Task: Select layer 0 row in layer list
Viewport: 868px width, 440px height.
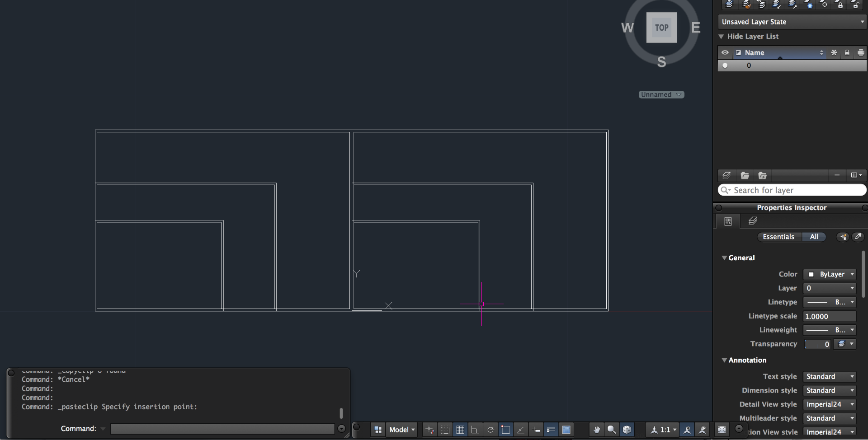Action: tap(792, 66)
